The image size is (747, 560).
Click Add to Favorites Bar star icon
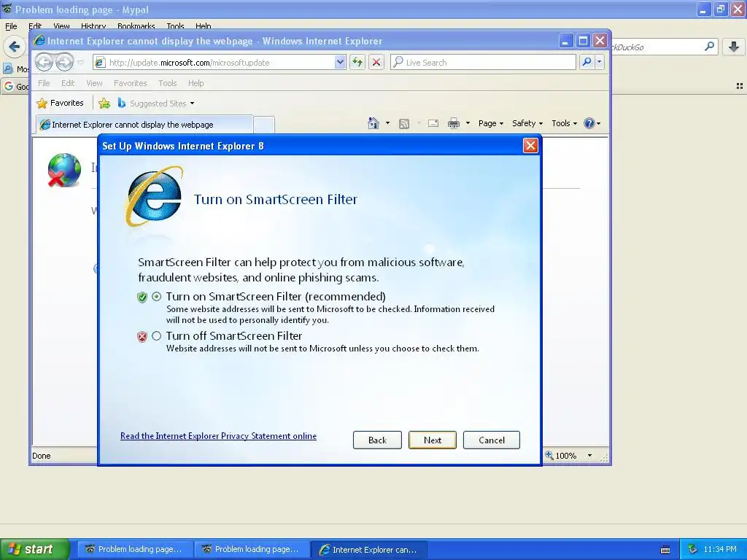tap(104, 103)
